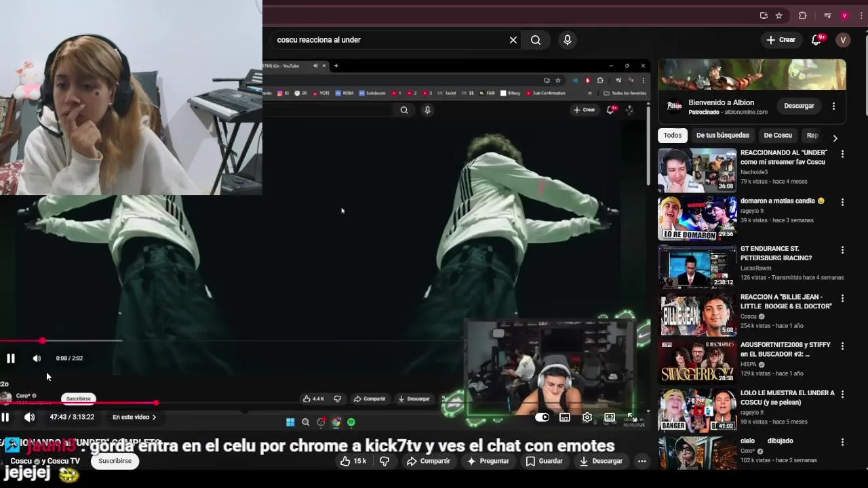The height and width of the screenshot is (488, 868).
Task: Clear the YouTube search box with X
Action: point(513,40)
